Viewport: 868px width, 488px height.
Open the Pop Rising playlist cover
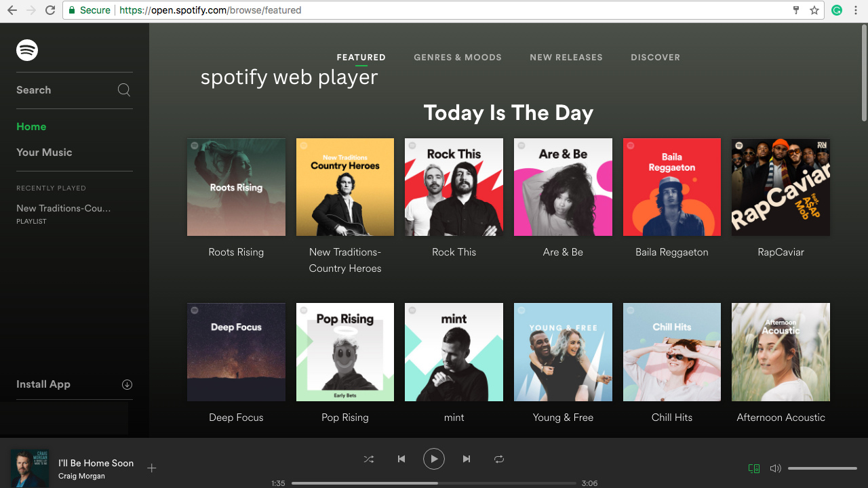coord(345,352)
